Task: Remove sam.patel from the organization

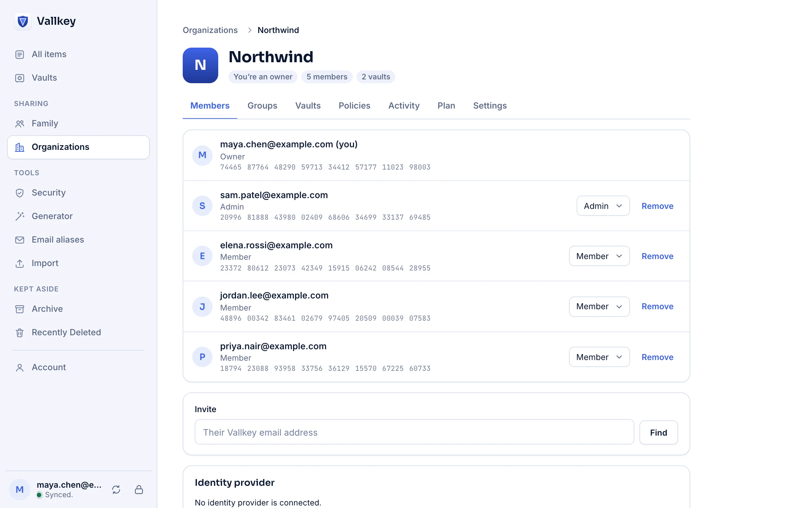Action: (657, 206)
